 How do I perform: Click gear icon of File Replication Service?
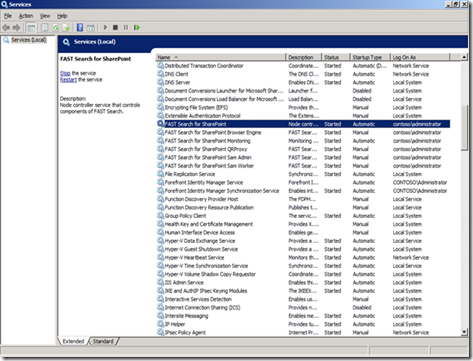160,174
